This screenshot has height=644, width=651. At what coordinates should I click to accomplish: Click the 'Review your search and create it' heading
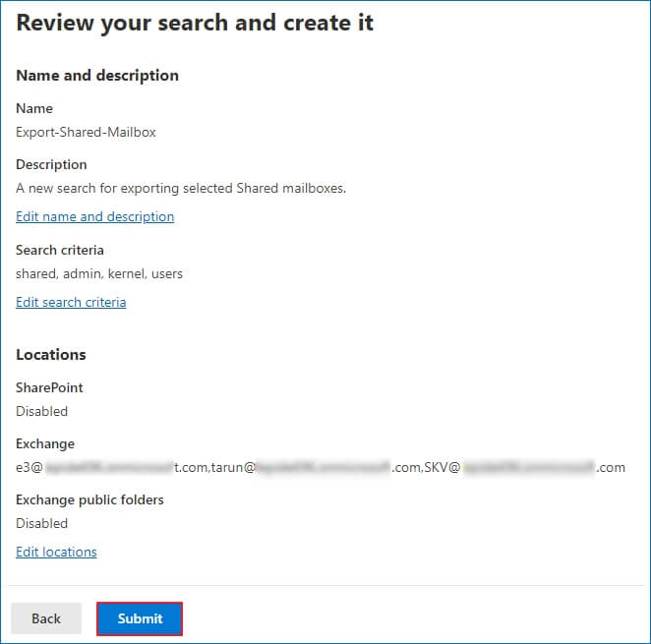point(195,24)
